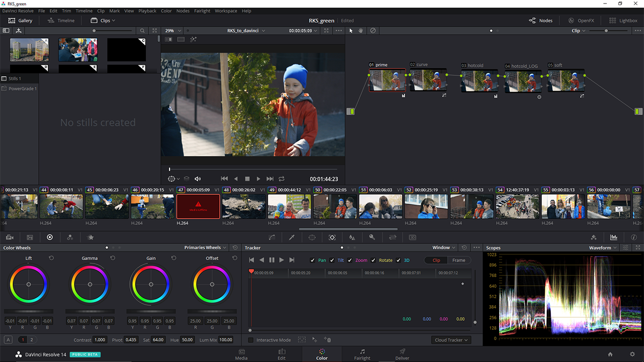Toggle viewer audio mute speaker
644x362 pixels.
198,179
